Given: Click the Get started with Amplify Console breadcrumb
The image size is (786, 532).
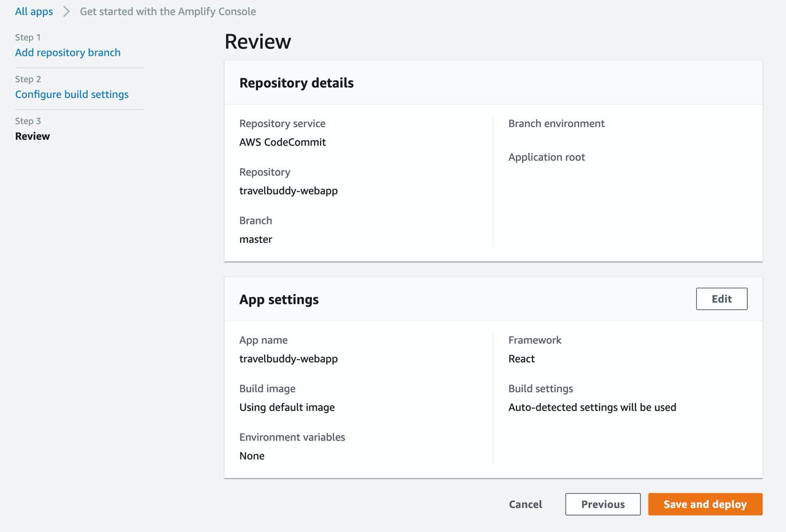Looking at the screenshot, I should pyautogui.click(x=168, y=11).
